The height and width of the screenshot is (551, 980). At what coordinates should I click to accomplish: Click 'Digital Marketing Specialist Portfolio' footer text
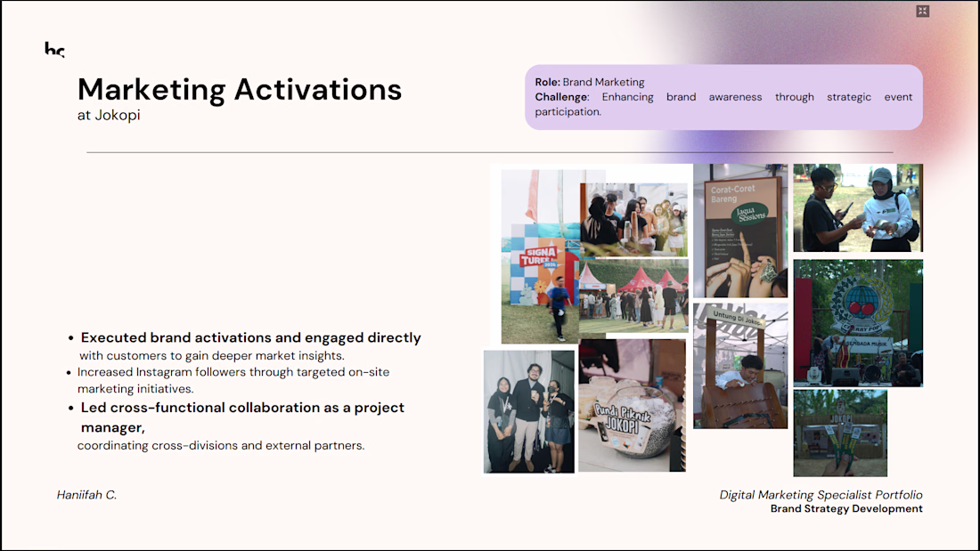(821, 495)
